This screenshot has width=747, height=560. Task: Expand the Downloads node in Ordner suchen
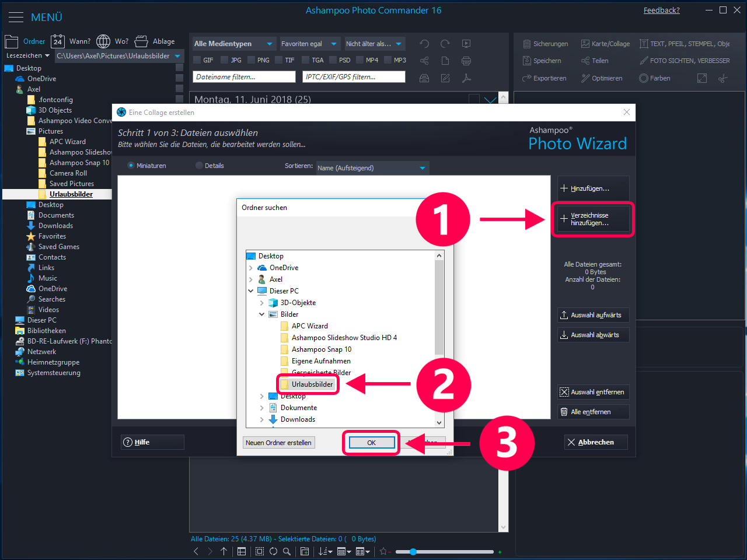(x=262, y=419)
